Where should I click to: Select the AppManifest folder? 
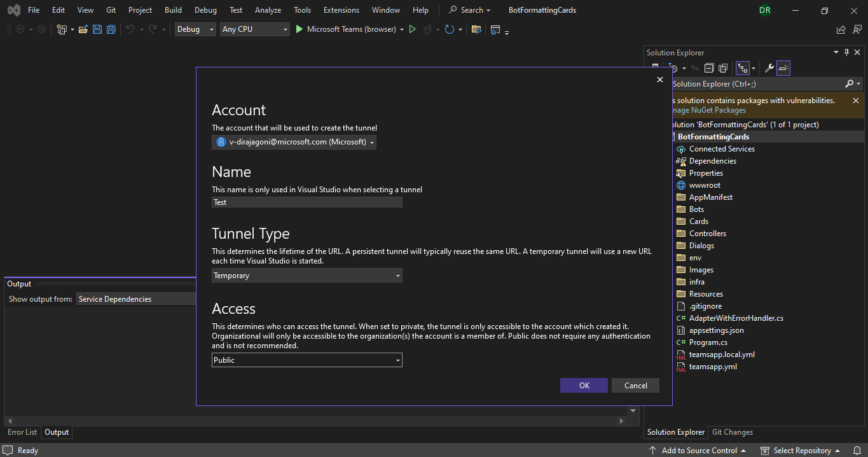click(710, 197)
